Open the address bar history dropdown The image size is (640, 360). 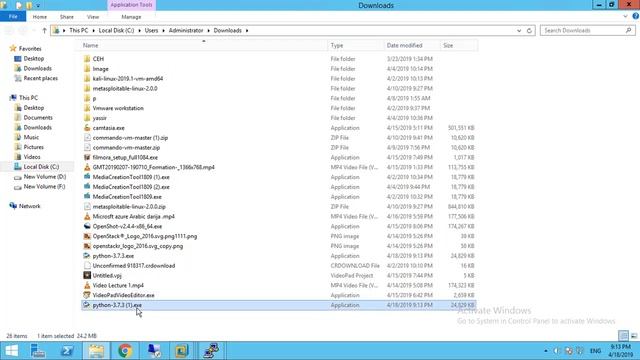[x=519, y=31]
